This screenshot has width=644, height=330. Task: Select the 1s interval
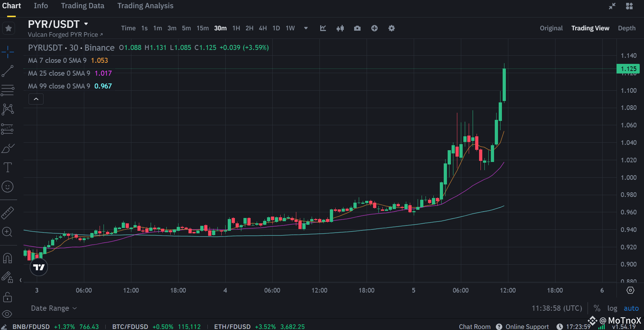click(x=144, y=28)
